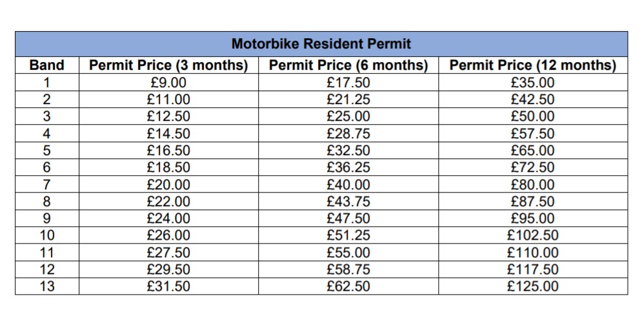The image size is (644, 316).
Task: Click the £43.75 price cell
Action: 348,202
